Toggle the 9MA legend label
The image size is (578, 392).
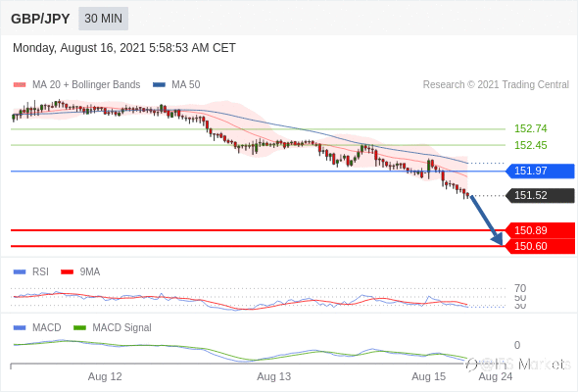point(90,272)
